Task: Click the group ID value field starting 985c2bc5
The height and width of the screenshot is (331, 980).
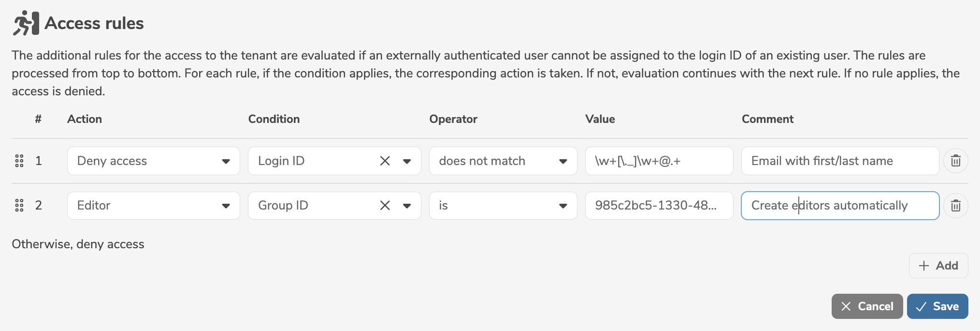Action: 659,206
